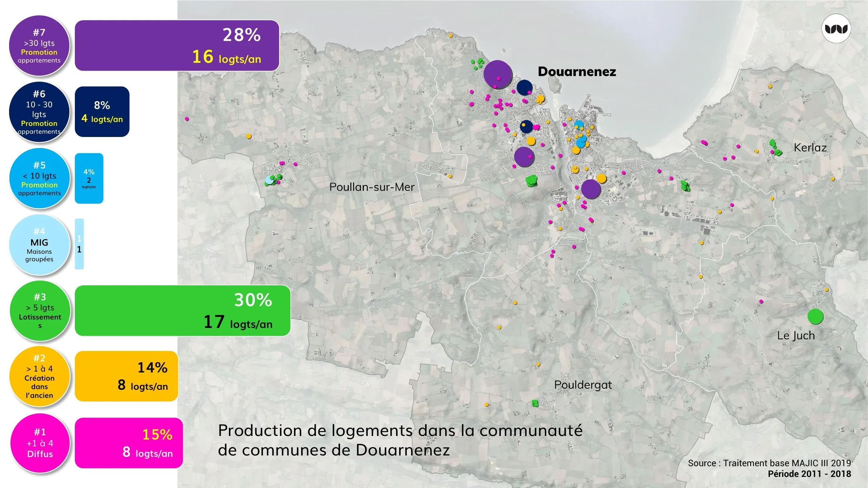This screenshot has width=868, height=488.
Task: Click the green 30% 17 logts/an bar
Action: point(183,311)
